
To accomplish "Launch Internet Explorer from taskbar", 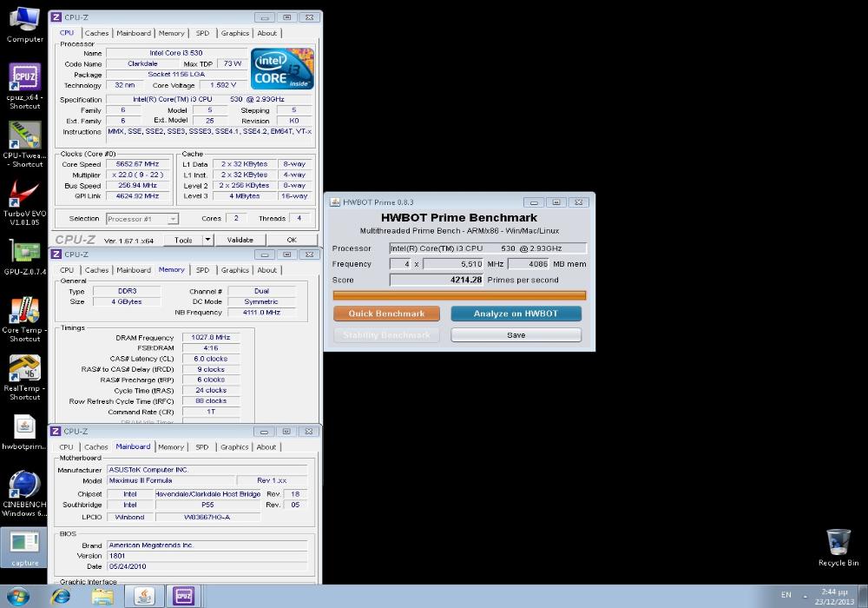I will [61, 597].
